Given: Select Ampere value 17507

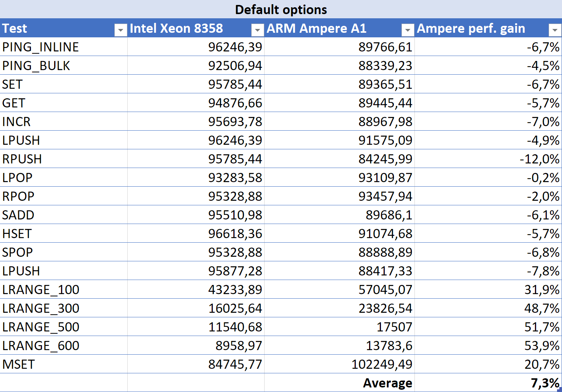Looking at the screenshot, I should [339, 327].
